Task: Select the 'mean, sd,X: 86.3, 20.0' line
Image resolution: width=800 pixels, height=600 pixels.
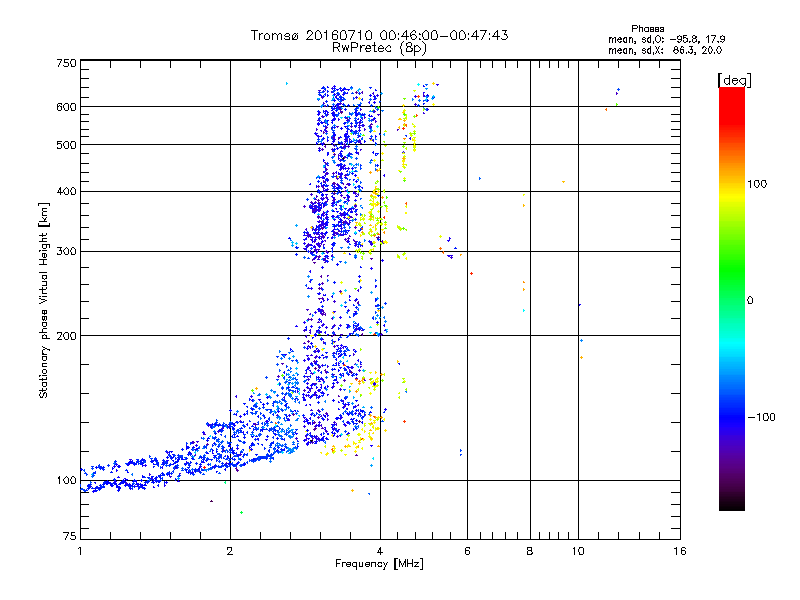Action: coord(665,50)
